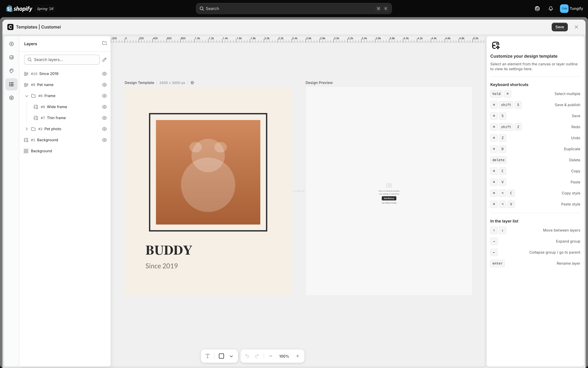The height and width of the screenshot is (368, 588).
Task: Select the Pet name layer row
Action: 65,85
